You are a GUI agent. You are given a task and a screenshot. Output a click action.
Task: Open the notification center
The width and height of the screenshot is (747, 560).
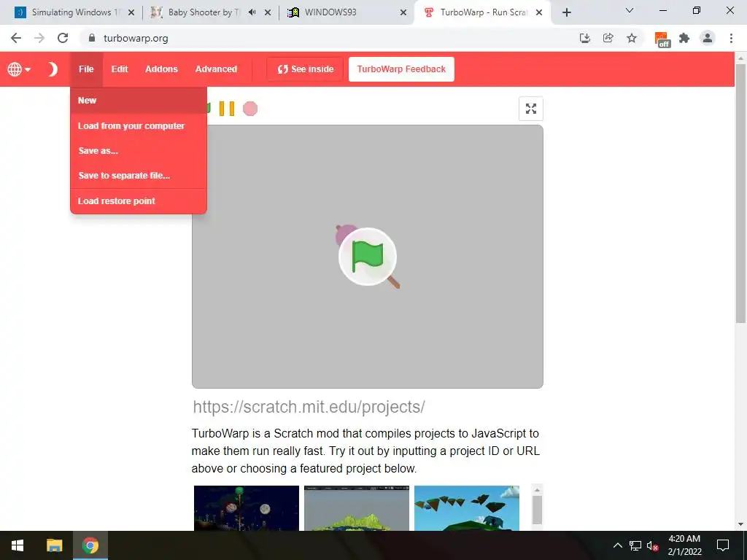click(723, 545)
